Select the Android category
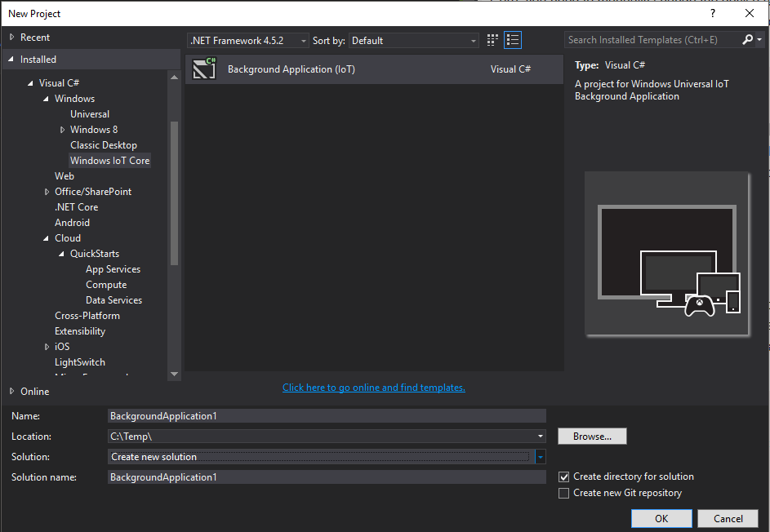The image size is (770, 532). pyautogui.click(x=72, y=222)
